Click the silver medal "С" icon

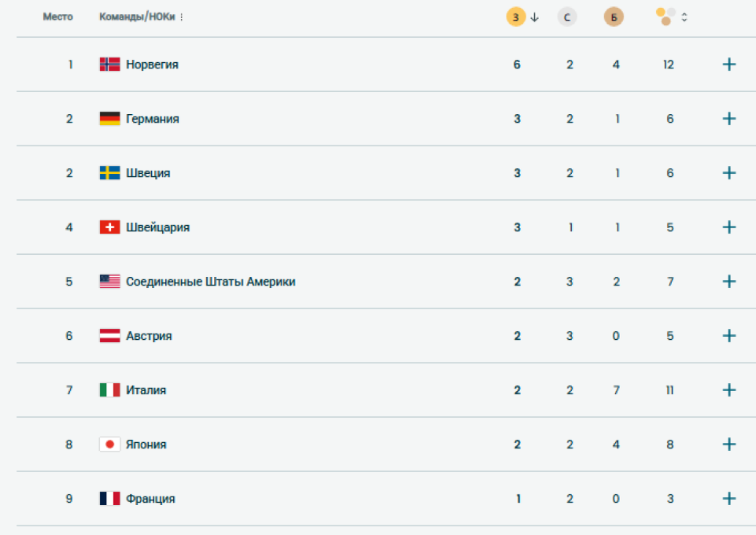pyautogui.click(x=568, y=16)
